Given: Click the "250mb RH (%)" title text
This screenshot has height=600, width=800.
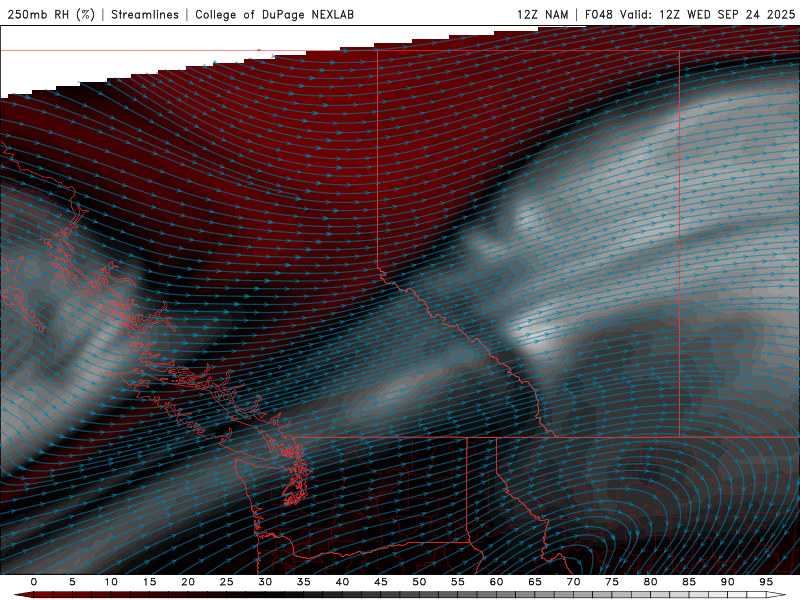Looking at the screenshot, I should click(x=51, y=14).
